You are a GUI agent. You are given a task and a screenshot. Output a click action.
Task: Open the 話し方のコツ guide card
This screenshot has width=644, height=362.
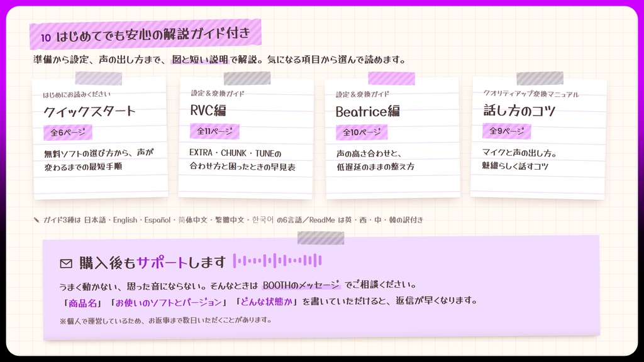coord(538,138)
